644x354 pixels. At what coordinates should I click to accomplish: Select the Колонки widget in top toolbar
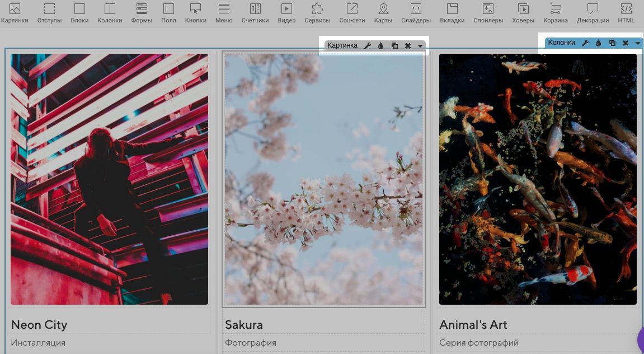click(110, 13)
